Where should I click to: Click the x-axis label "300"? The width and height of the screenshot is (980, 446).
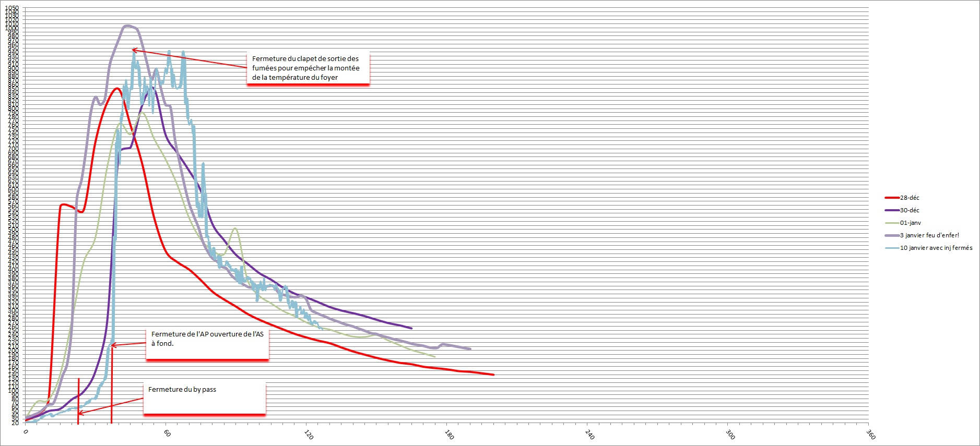click(730, 435)
